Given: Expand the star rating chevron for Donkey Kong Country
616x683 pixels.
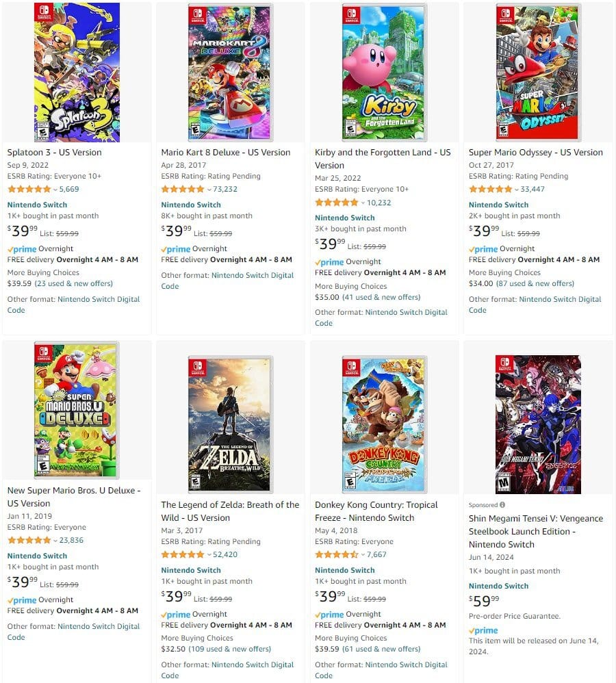Looking at the screenshot, I should click(363, 555).
